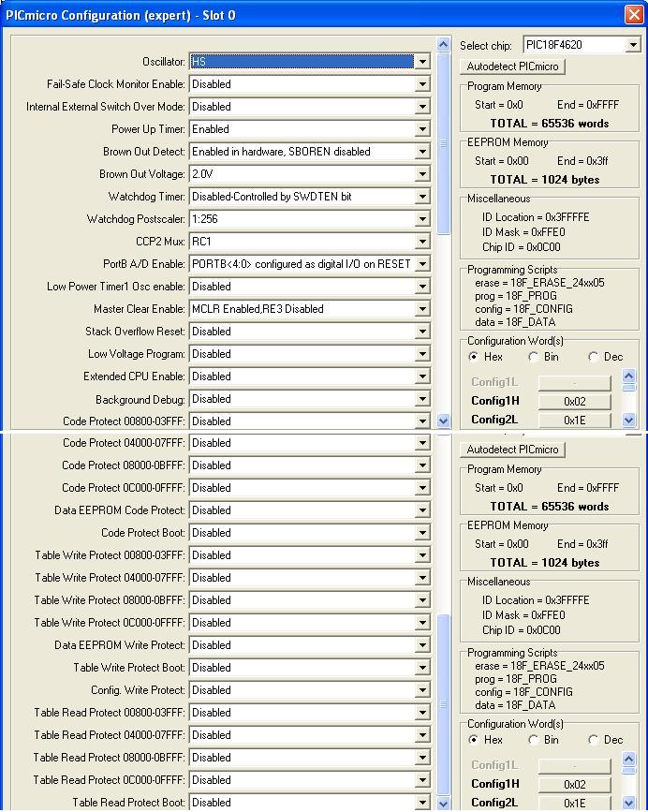Open Code Protect 08000-0BFFF dropdown
648x812 pixels.
(x=310, y=465)
